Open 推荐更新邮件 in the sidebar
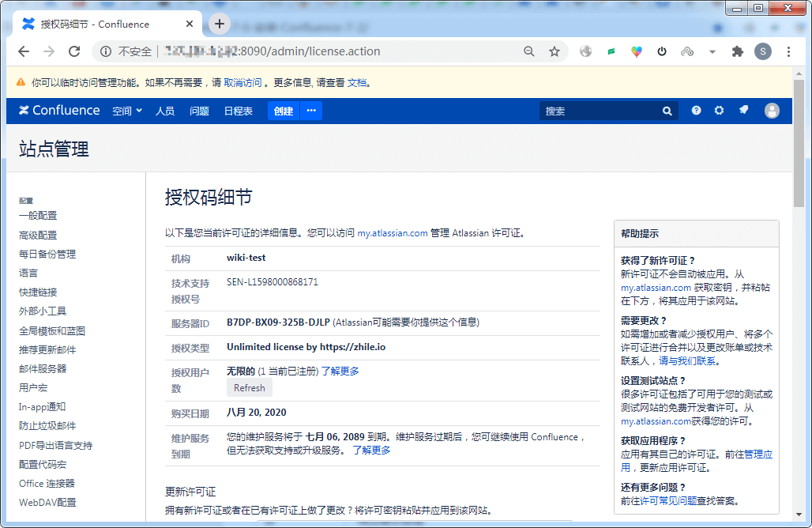 [x=47, y=349]
